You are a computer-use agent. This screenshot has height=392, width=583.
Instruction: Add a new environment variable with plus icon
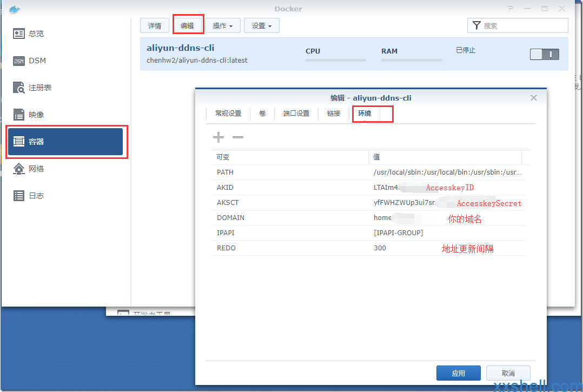(218, 137)
